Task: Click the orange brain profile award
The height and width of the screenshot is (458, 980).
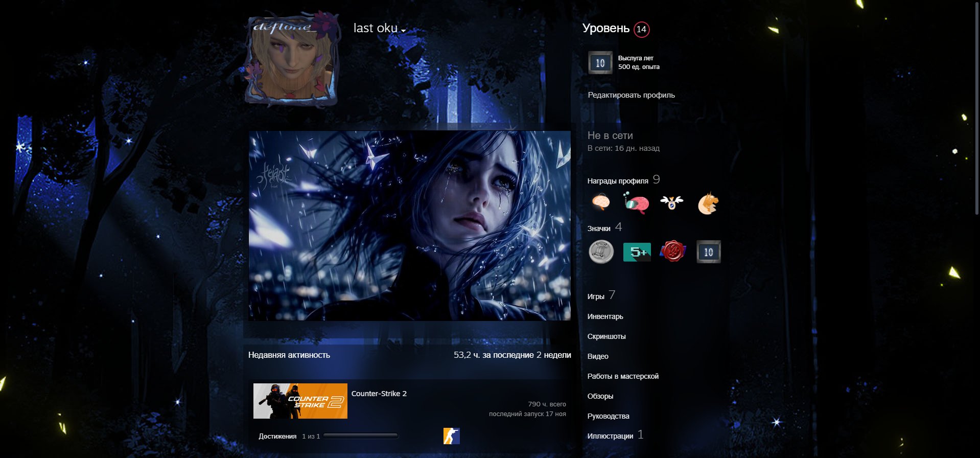Action: coord(601,203)
